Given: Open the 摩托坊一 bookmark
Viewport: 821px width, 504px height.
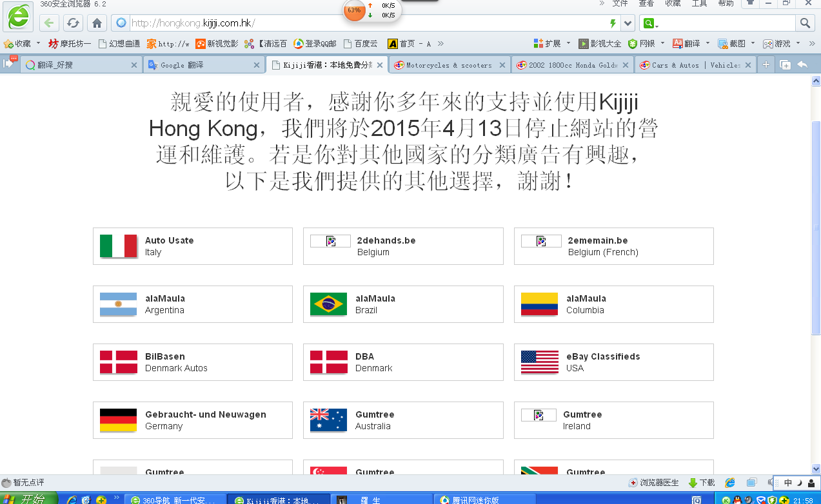Looking at the screenshot, I should [x=70, y=44].
